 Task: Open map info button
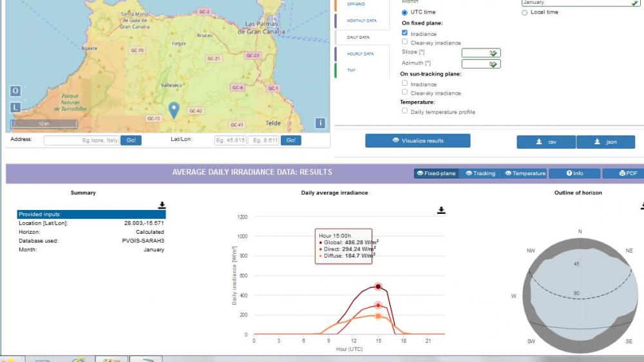click(320, 123)
